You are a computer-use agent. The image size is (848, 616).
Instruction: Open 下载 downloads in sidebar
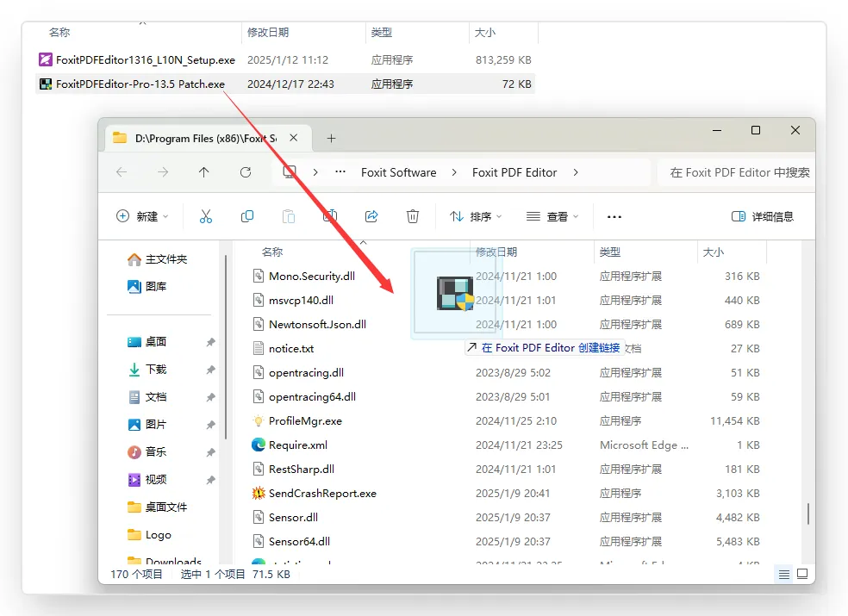click(x=147, y=370)
